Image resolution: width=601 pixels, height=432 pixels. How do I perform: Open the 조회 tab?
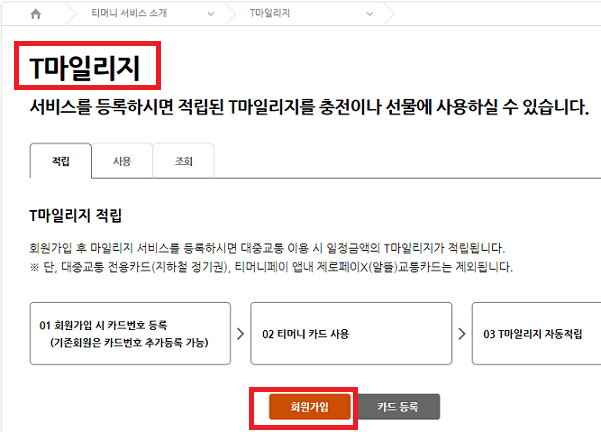point(183,161)
